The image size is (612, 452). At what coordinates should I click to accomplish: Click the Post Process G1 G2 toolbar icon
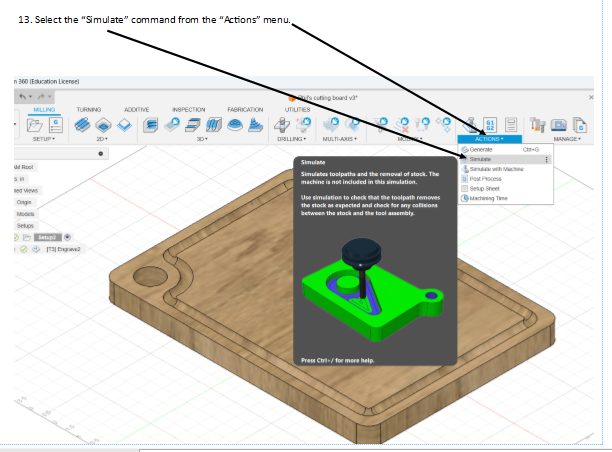[x=490, y=125]
